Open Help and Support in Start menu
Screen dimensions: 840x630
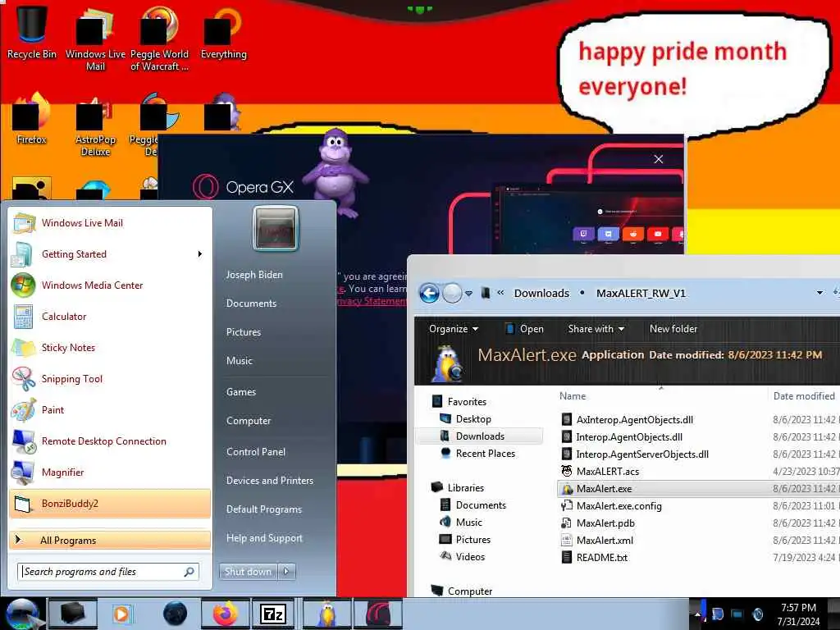coord(264,538)
